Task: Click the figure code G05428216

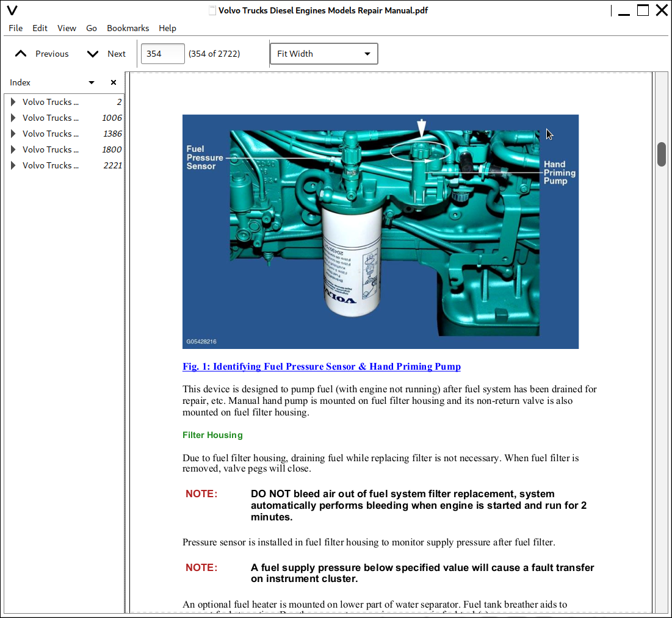Action: tap(201, 342)
